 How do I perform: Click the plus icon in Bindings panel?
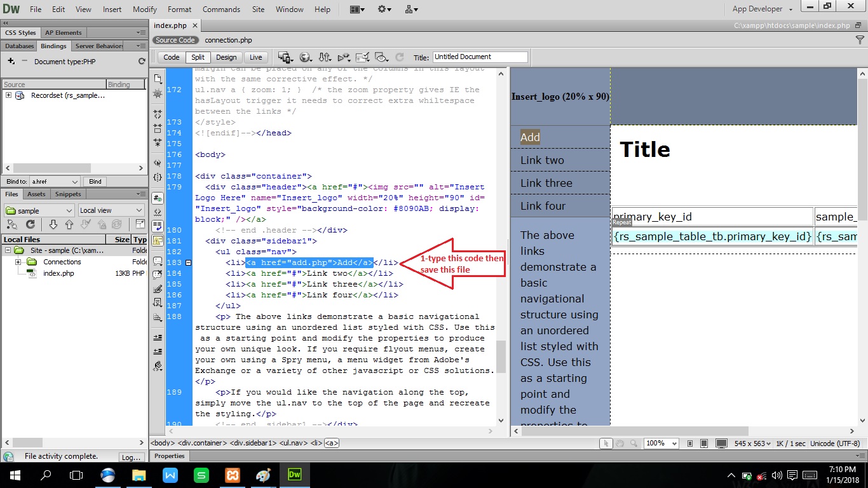click(11, 61)
